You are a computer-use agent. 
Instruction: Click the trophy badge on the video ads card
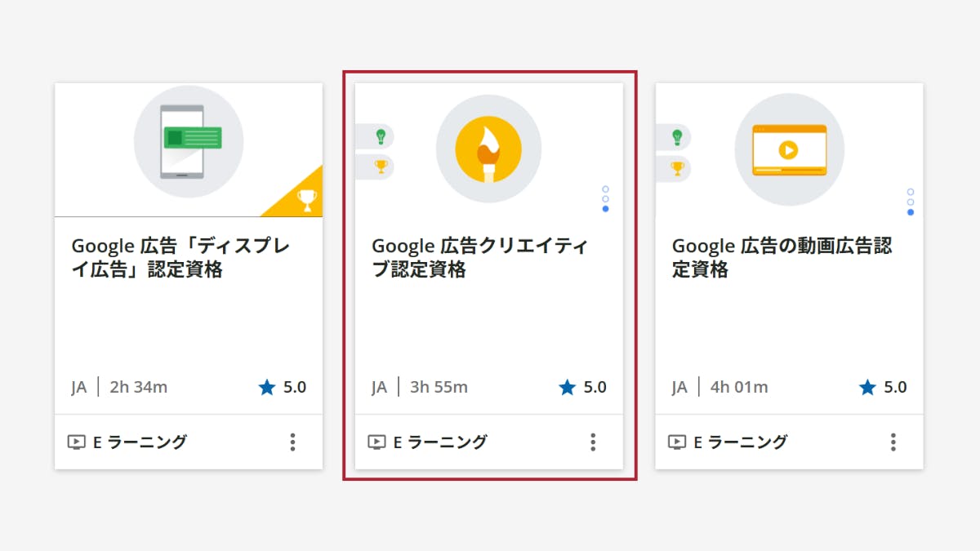point(677,168)
